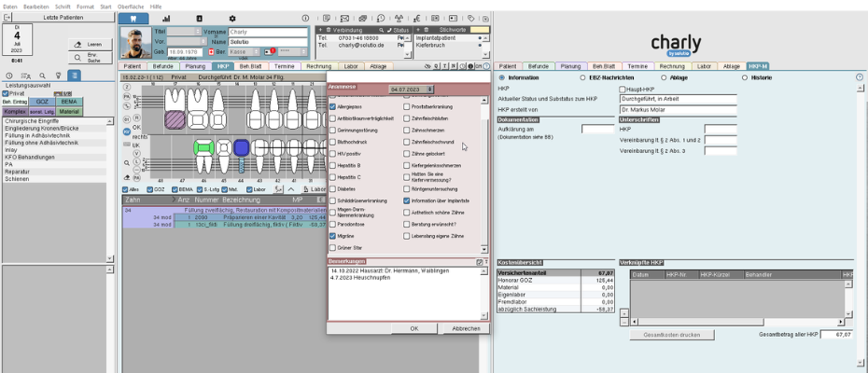Viewport: 868px width, 373px height.
Task: Toggle the Privat checkbox in Leistungsauswahl
Action: coord(6,93)
